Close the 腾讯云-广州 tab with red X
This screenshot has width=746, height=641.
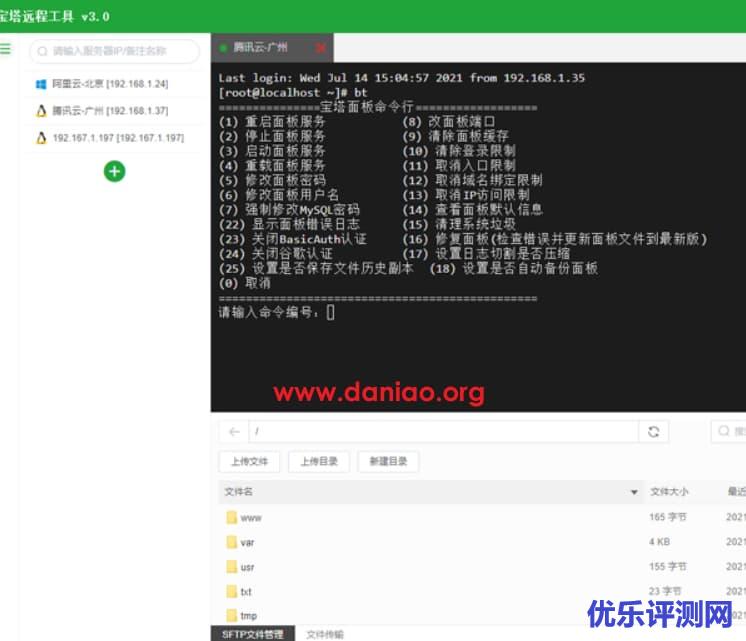click(x=321, y=48)
